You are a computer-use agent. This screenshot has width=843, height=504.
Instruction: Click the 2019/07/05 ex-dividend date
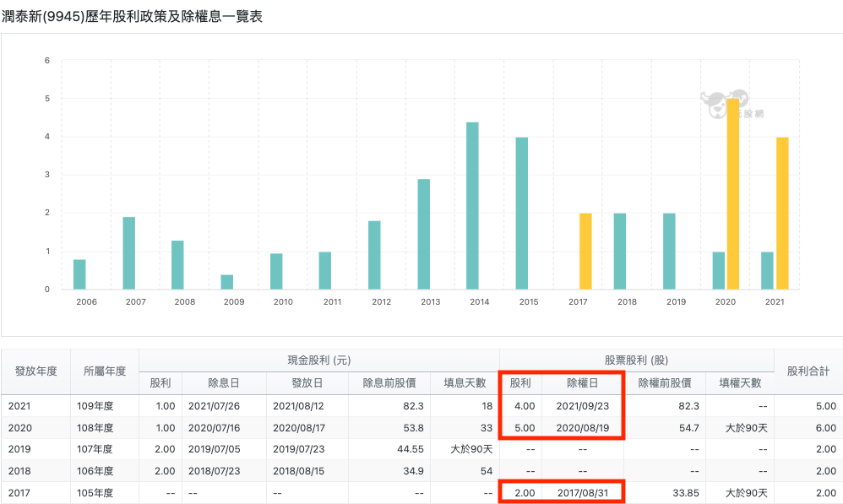(214, 449)
